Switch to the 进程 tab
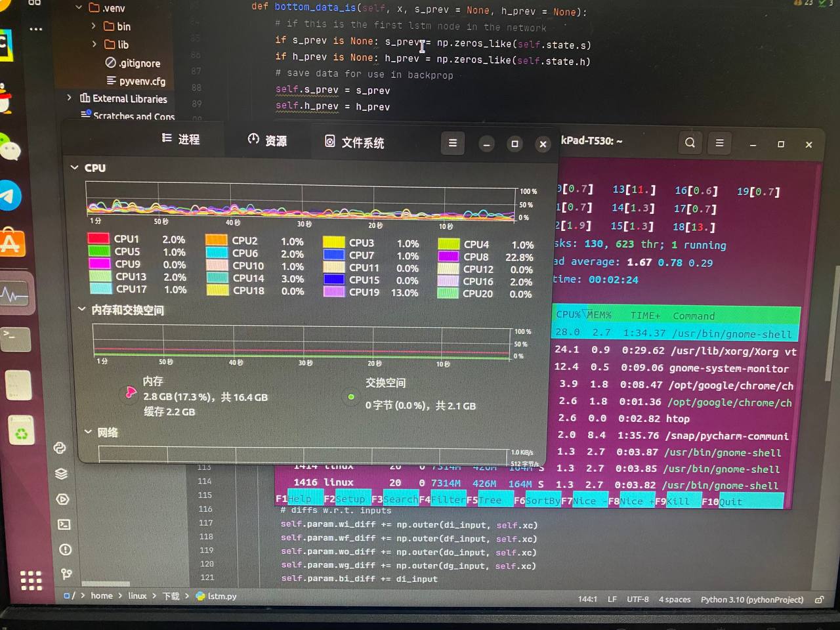 click(180, 139)
